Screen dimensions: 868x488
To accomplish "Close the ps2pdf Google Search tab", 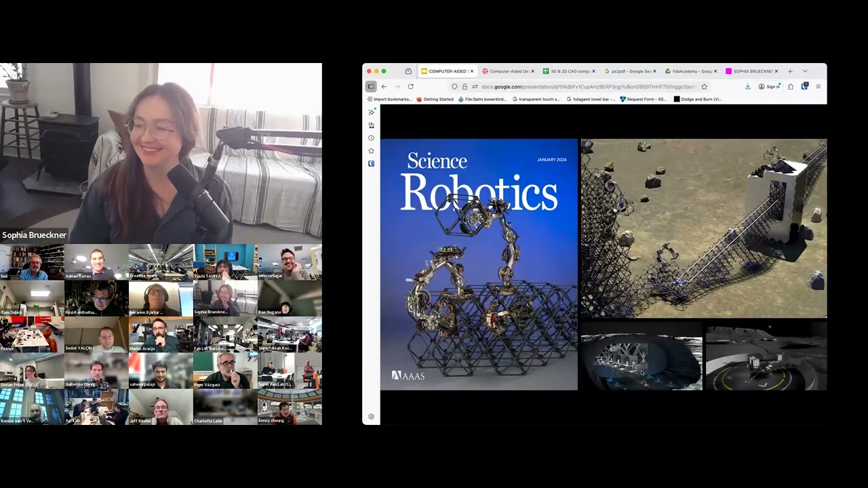I will (x=654, y=71).
